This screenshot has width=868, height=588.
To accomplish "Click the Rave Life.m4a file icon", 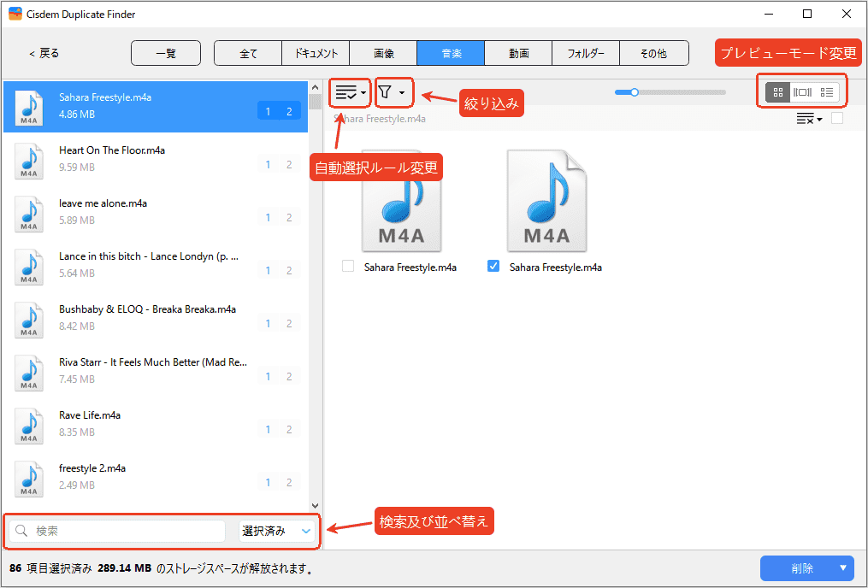I will [x=29, y=426].
